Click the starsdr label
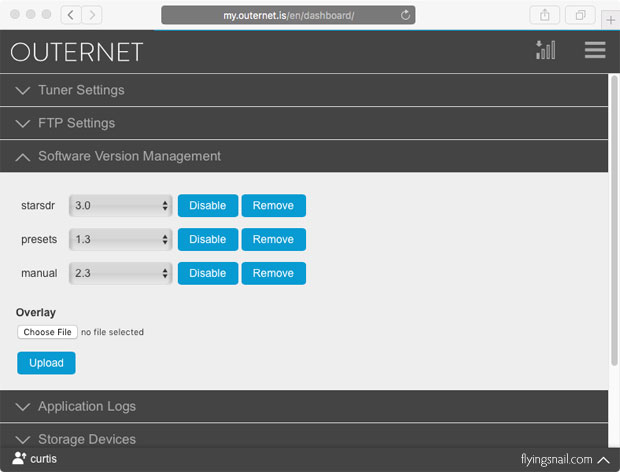 (38, 206)
